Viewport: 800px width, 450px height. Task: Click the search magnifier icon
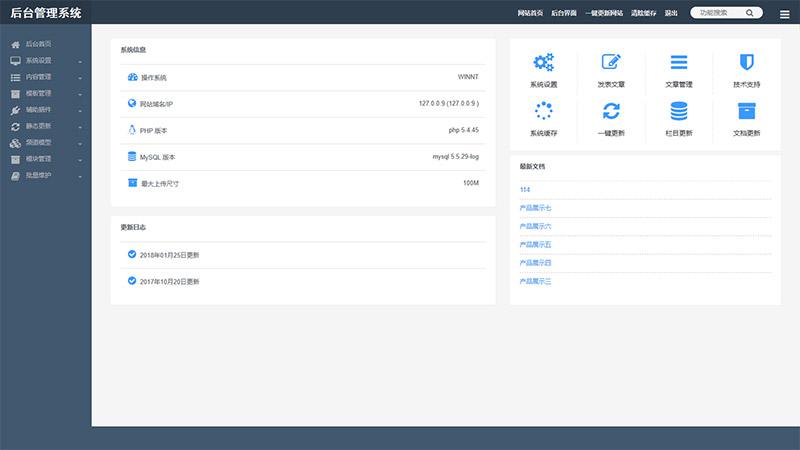point(752,13)
